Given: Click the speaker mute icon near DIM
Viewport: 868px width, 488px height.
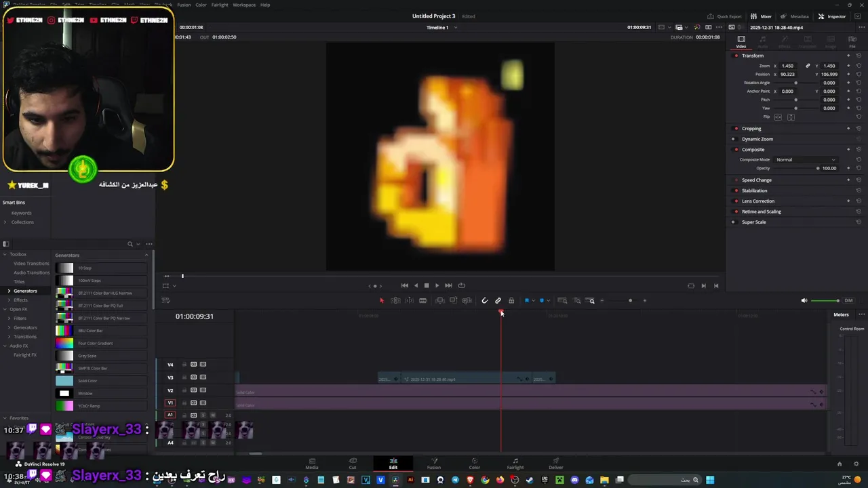Looking at the screenshot, I should [804, 300].
